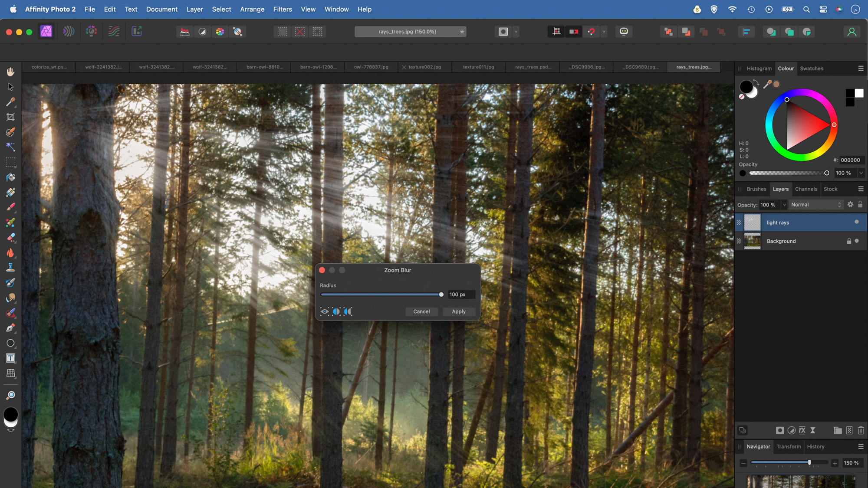This screenshot has width=868, height=488.
Task: Switch to the Channels tab
Action: click(x=806, y=189)
